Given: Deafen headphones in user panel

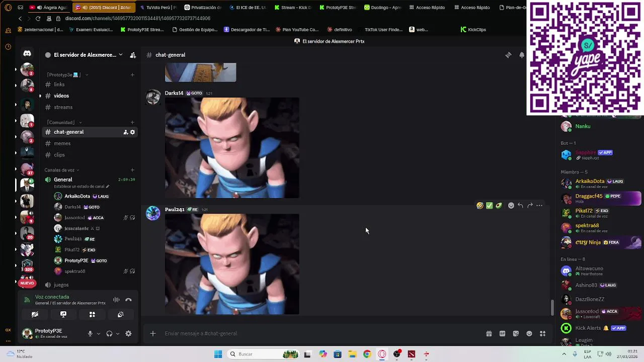Looking at the screenshot, I should [x=109, y=333].
